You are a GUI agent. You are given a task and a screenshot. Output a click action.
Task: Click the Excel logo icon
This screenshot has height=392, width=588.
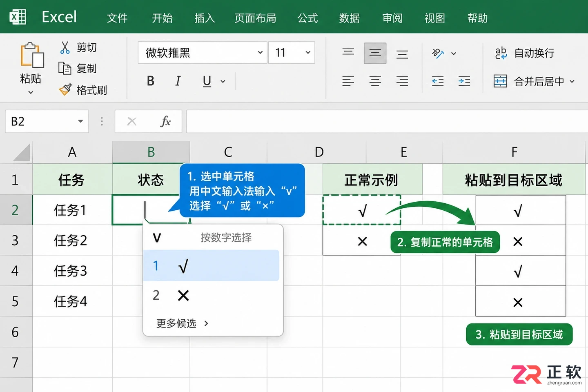pyautogui.click(x=18, y=17)
